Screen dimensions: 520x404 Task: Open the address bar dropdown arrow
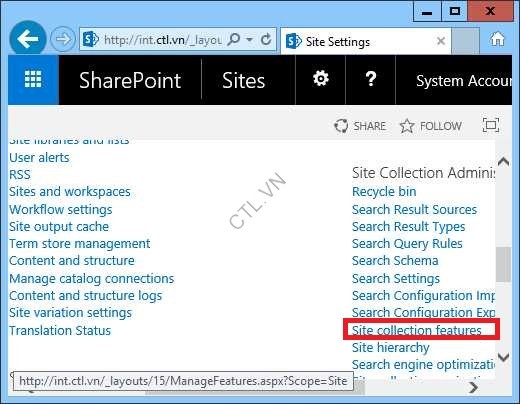pos(249,40)
